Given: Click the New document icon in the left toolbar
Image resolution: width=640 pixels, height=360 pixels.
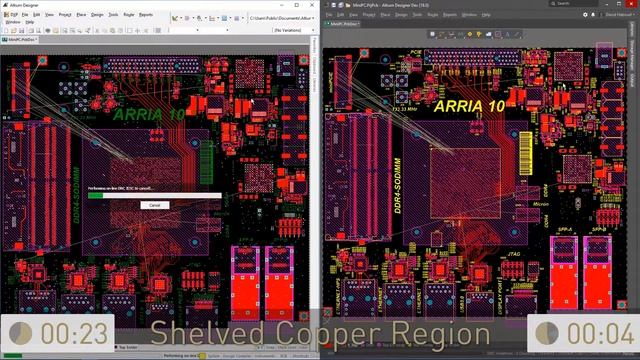Looking at the screenshot, I should [x=6, y=31].
